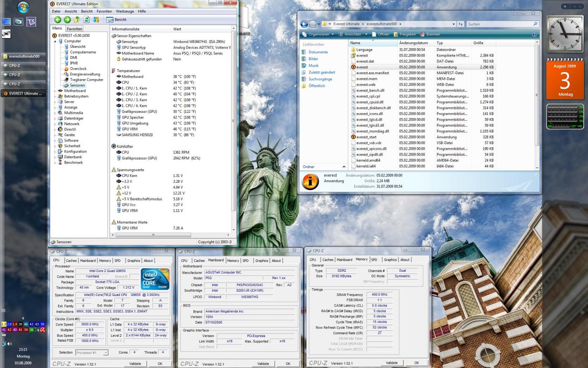Expand the Betriebssystem tree node
The height and width of the screenshot is (368, 588).
[x=55, y=96]
